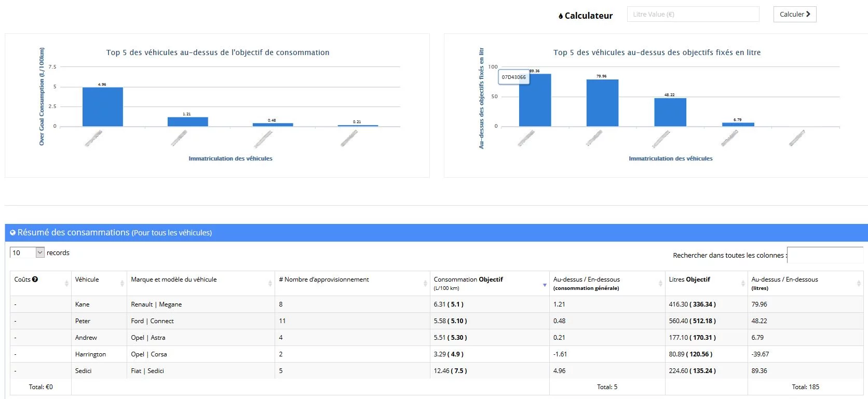The height and width of the screenshot is (399, 868).
Task: Click the droplet icon beside Calculateur
Action: pos(561,16)
